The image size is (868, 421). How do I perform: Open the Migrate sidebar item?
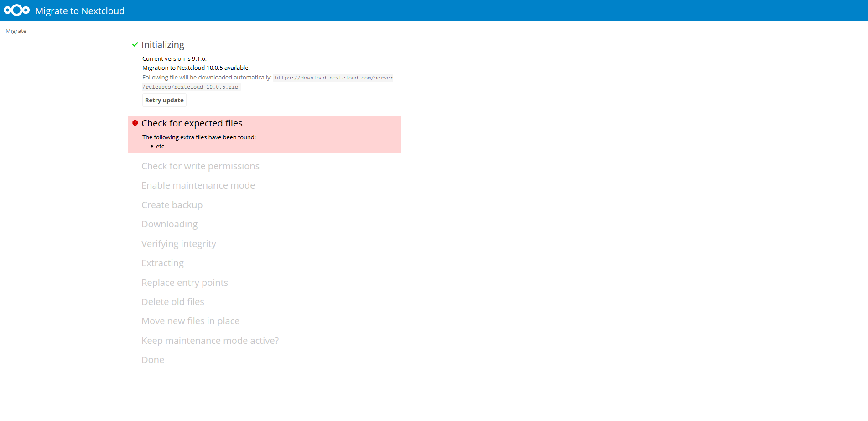[16, 31]
